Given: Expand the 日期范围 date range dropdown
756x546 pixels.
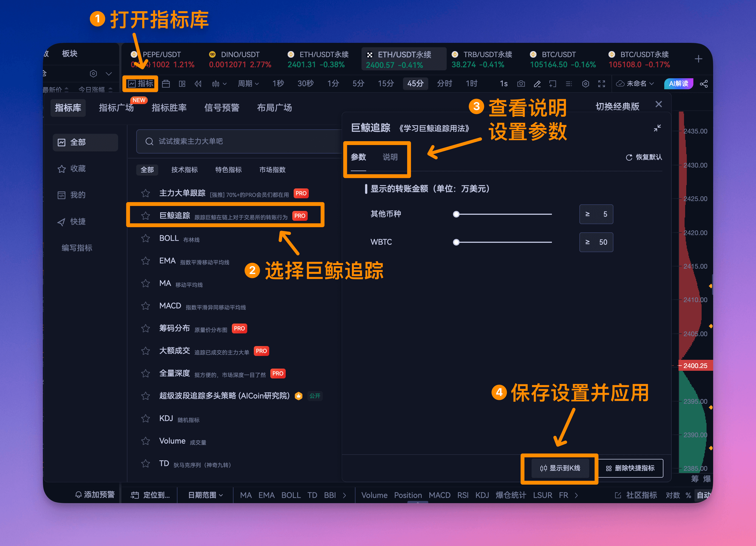Looking at the screenshot, I should pos(205,495).
